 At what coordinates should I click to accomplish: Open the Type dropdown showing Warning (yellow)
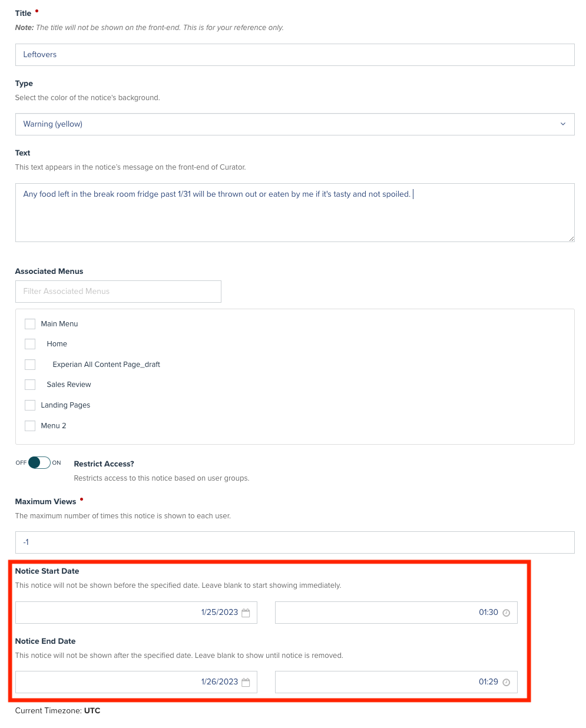pyautogui.click(x=294, y=124)
